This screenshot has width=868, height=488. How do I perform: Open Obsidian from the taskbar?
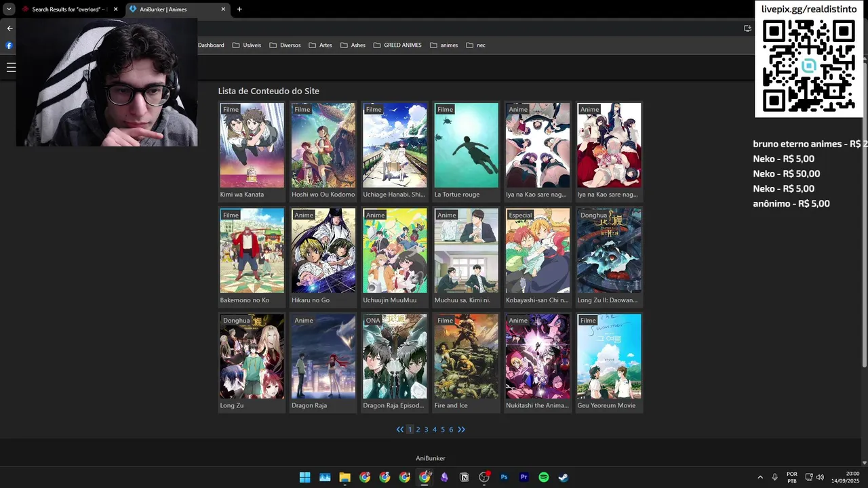tap(444, 477)
